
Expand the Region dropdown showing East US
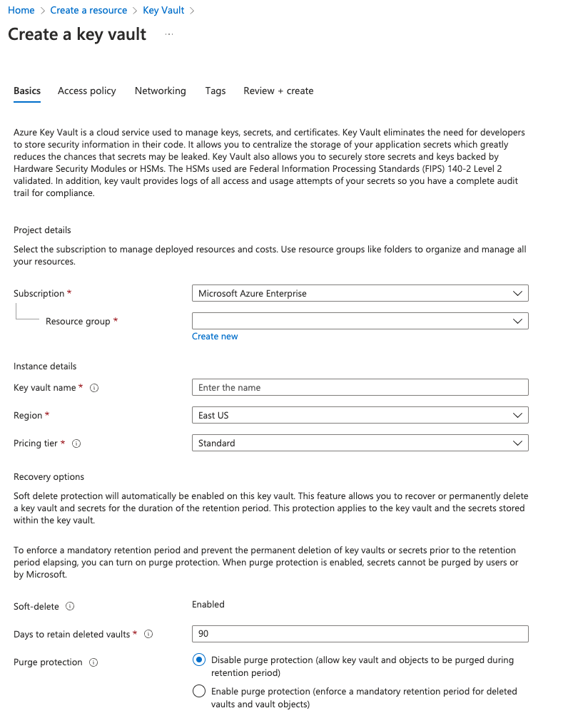tap(360, 415)
